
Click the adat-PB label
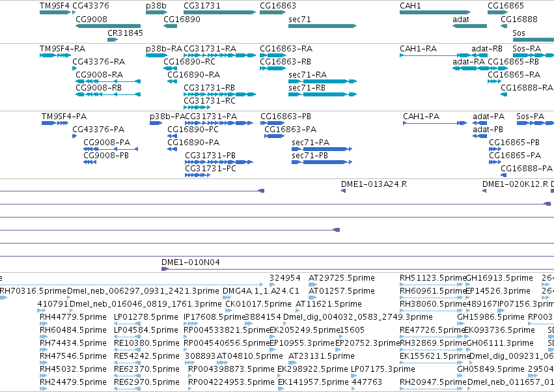click(488, 130)
